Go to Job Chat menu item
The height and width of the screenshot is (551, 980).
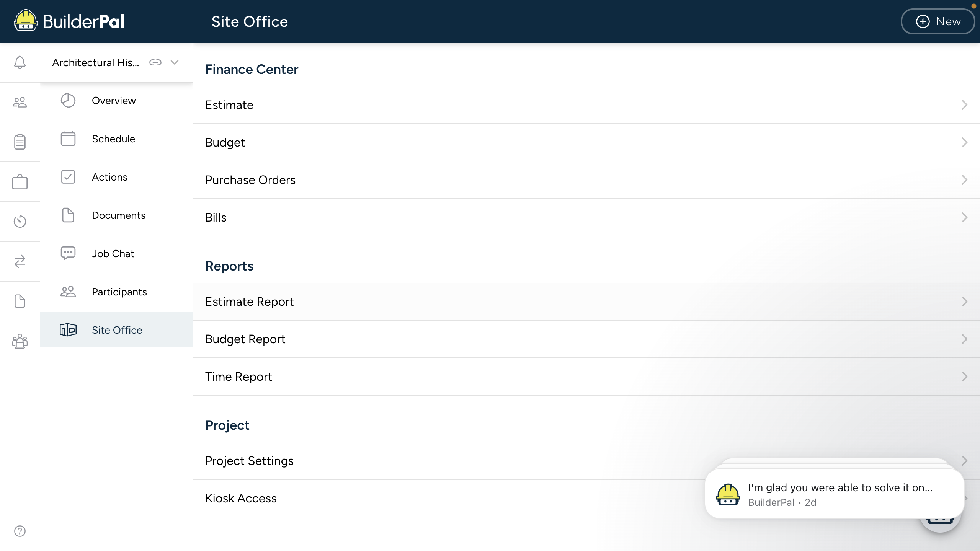point(113,254)
